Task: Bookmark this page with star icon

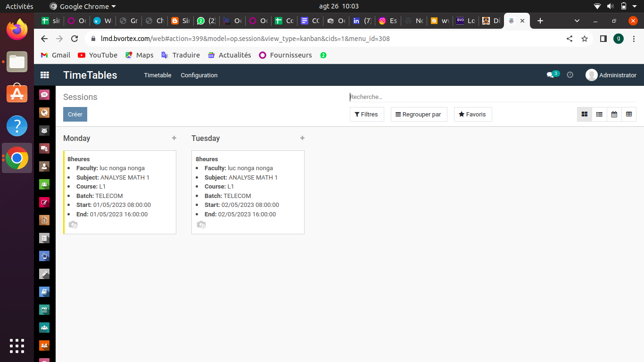Action: point(585,39)
